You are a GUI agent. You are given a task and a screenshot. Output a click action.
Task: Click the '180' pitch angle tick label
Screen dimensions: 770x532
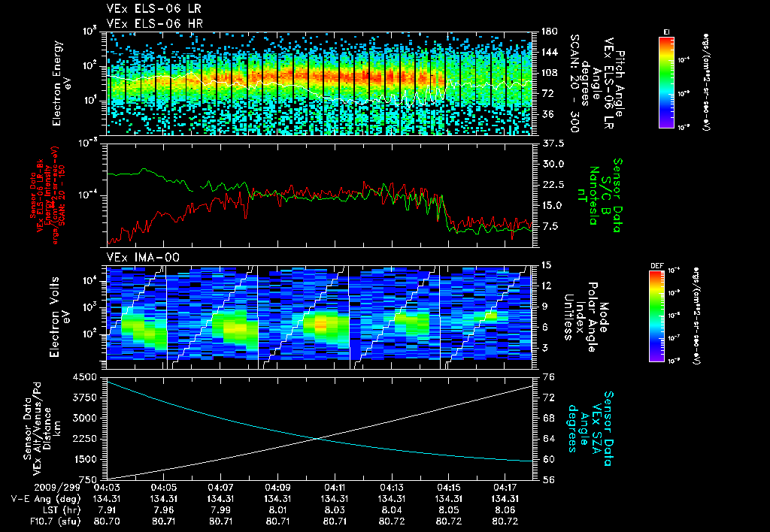pyautogui.click(x=549, y=32)
